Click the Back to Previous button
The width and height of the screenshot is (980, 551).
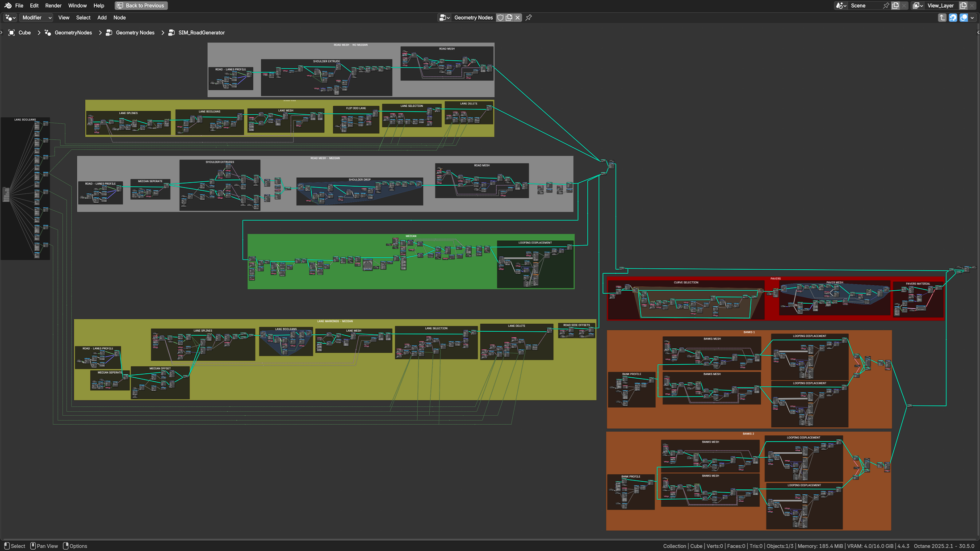point(141,6)
